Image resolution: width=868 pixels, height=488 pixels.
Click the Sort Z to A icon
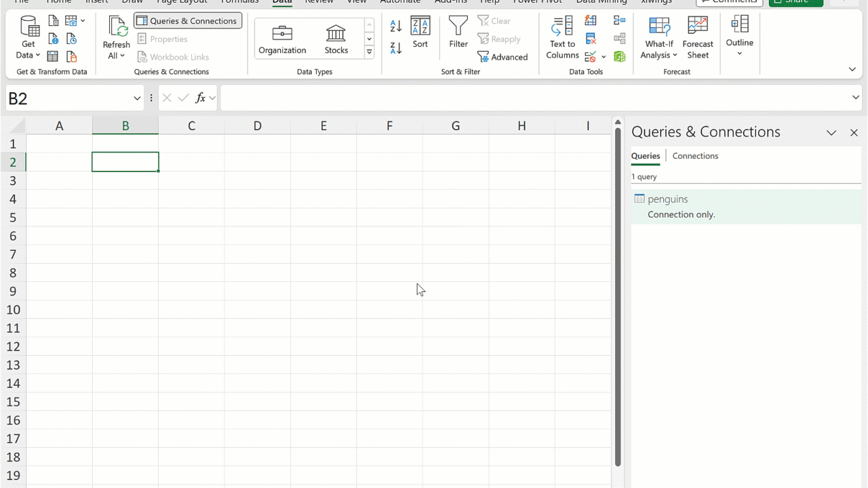(396, 48)
